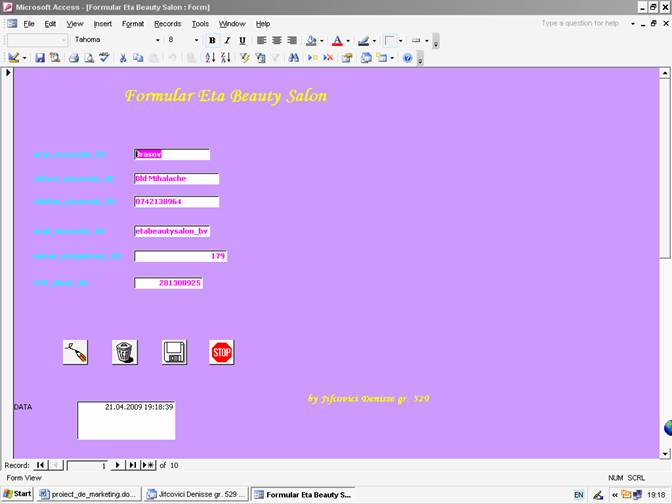
Task: Run the Spelling check icon
Action: click(104, 57)
